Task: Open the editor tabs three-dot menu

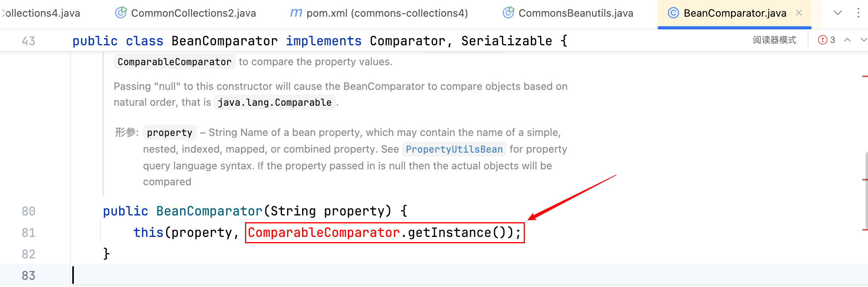Action: click(858, 13)
